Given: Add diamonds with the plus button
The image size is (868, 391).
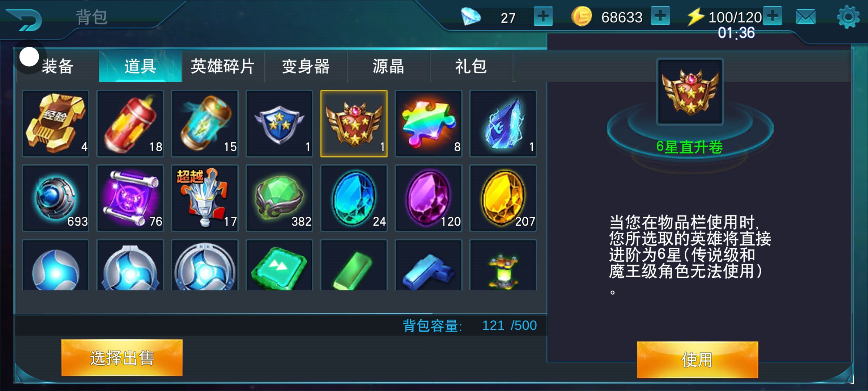Looking at the screenshot, I should pos(543,16).
